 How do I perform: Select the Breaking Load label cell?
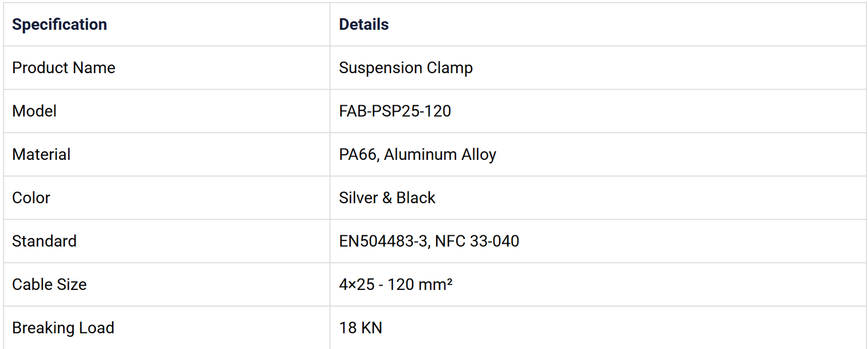tap(63, 328)
